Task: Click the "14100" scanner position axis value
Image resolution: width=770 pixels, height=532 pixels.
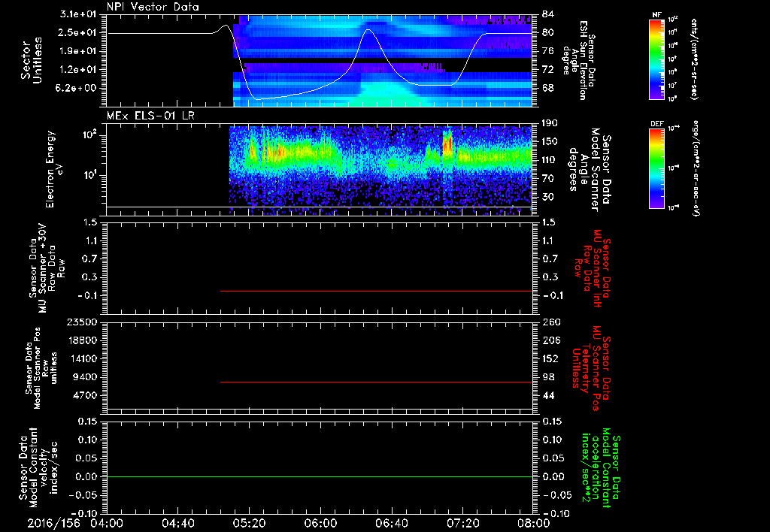Action: (x=81, y=358)
